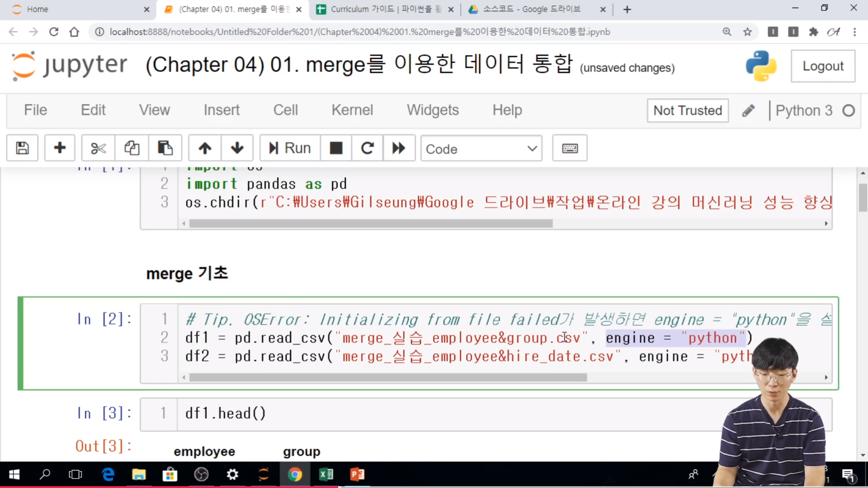Expand the Code cell type dropdown
Screen dimensions: 868x488
pos(481,149)
